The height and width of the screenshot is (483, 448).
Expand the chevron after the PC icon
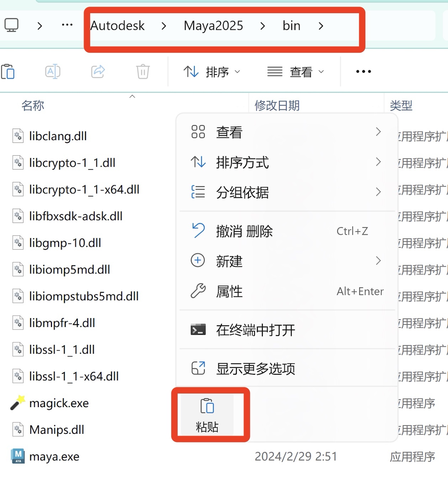click(x=40, y=26)
